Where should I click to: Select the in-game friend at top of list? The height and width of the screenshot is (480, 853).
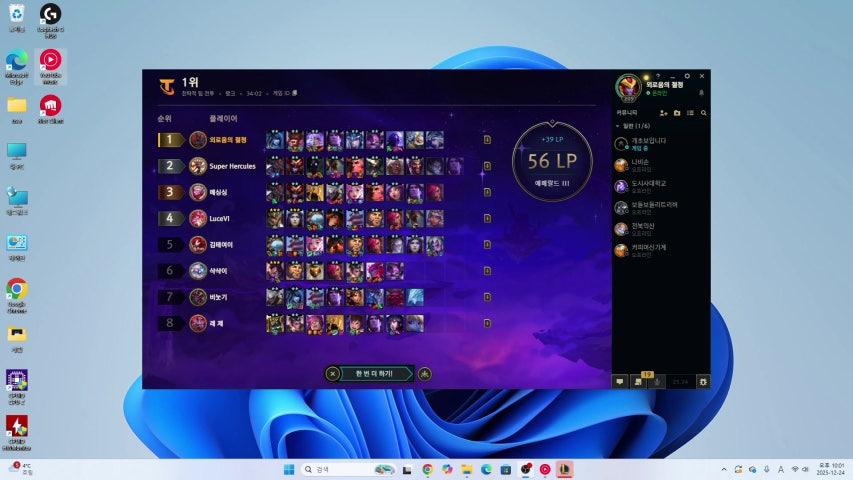[x=662, y=144]
